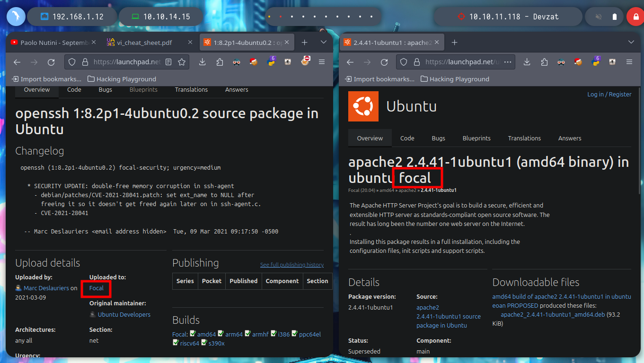This screenshot has width=644, height=363.
Task: Open page actions ellipsis in right address bar
Action: (x=509, y=62)
